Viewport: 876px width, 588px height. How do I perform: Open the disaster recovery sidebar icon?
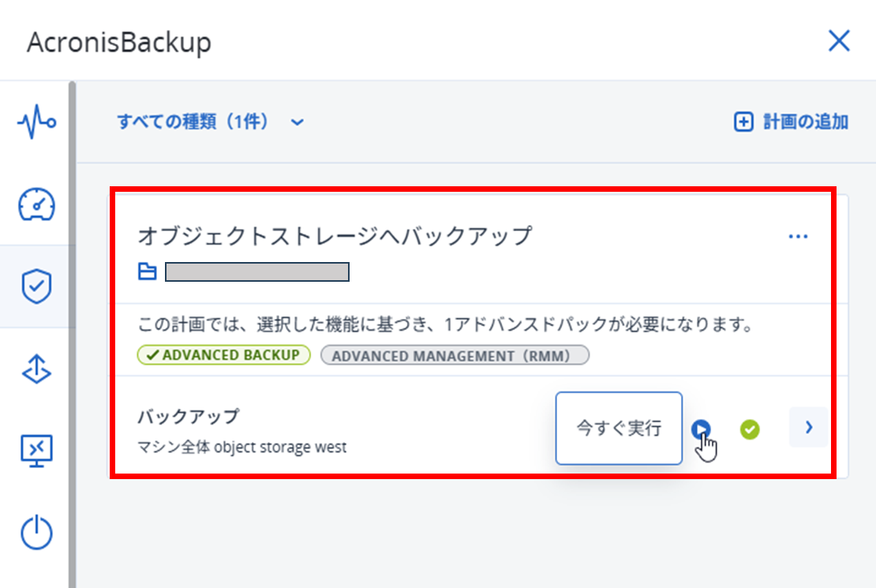tap(36, 369)
